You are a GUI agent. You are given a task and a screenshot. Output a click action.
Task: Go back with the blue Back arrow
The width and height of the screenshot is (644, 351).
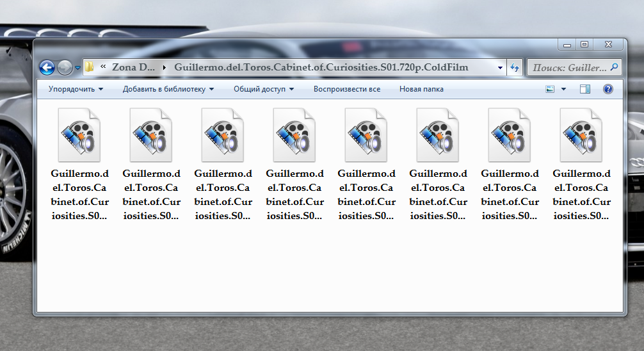[47, 67]
